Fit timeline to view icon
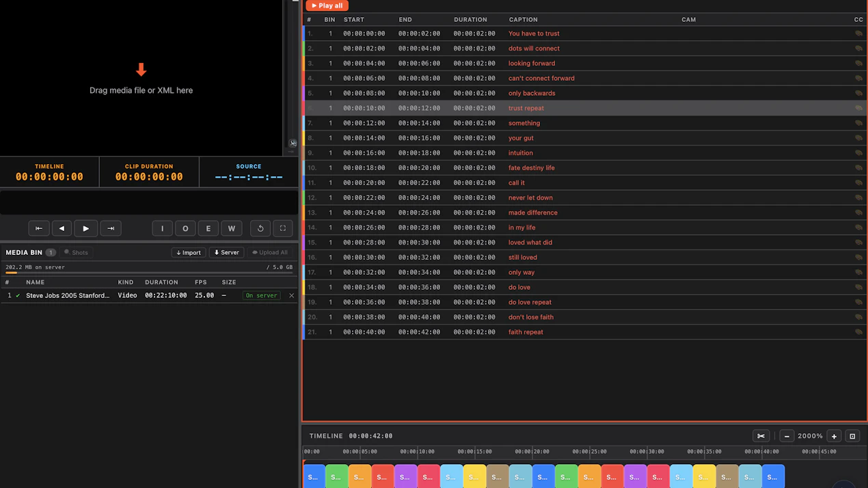 coord(852,436)
